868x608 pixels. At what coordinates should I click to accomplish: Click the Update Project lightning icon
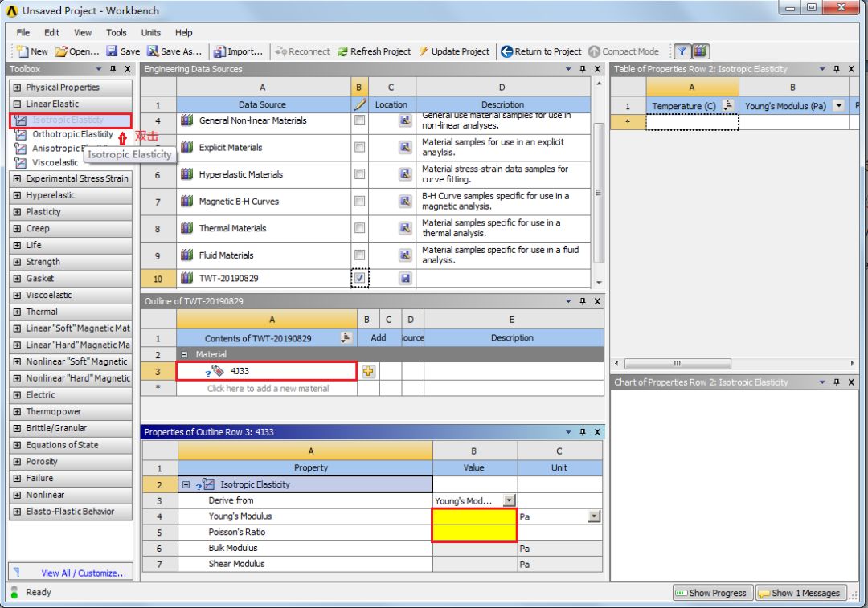pos(424,51)
